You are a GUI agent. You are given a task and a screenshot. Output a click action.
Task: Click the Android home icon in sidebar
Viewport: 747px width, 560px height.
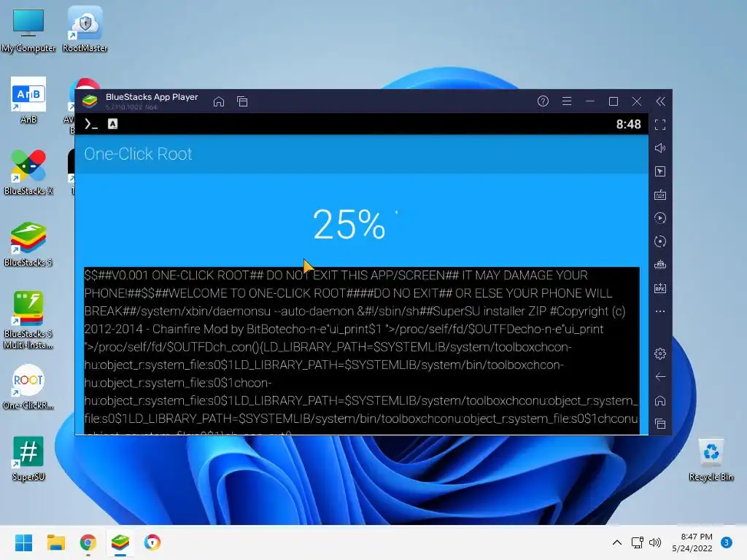[x=660, y=400]
